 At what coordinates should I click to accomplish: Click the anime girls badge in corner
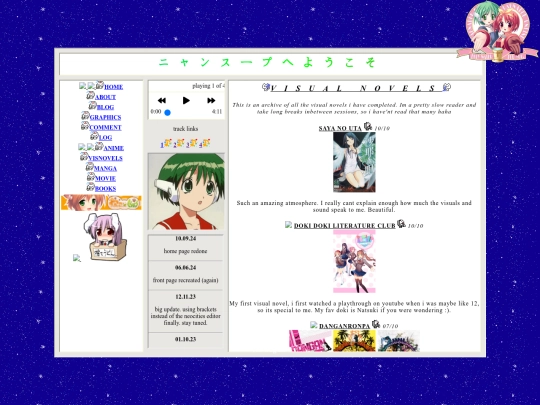click(497, 32)
